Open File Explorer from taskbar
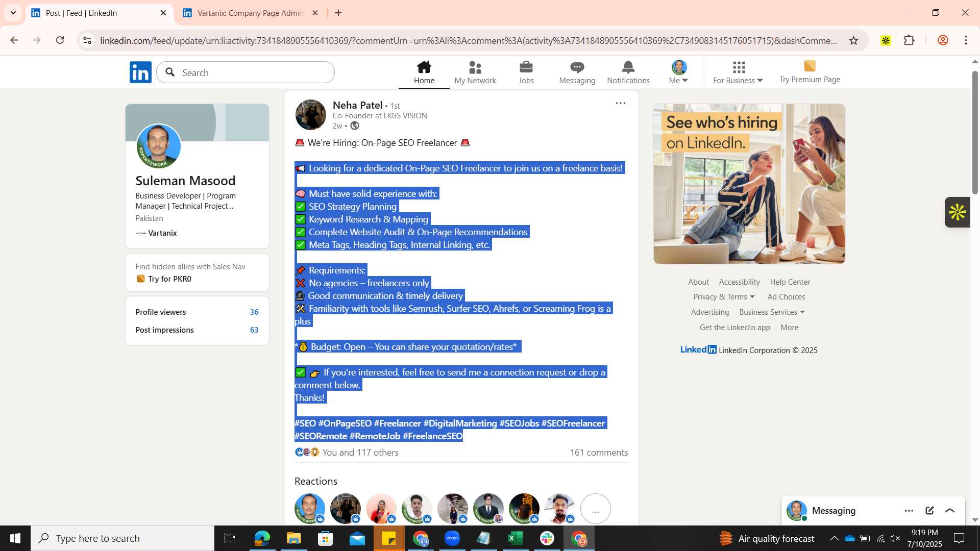 pyautogui.click(x=293, y=538)
